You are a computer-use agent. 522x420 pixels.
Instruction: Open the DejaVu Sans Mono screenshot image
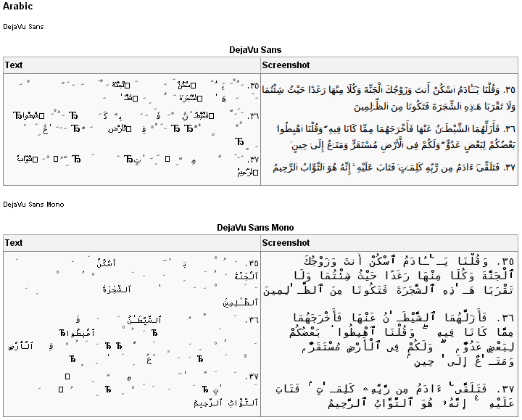click(390, 334)
